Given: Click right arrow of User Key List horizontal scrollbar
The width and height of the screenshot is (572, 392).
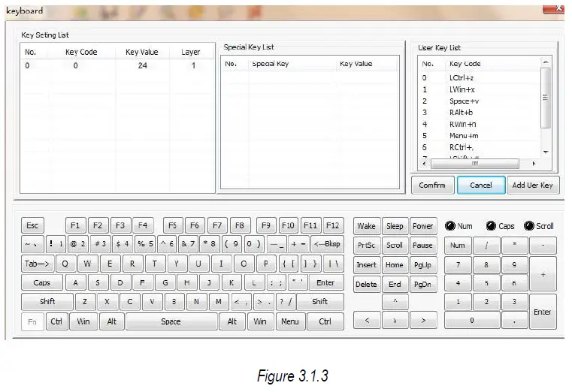Looking at the screenshot, I should [x=534, y=164].
